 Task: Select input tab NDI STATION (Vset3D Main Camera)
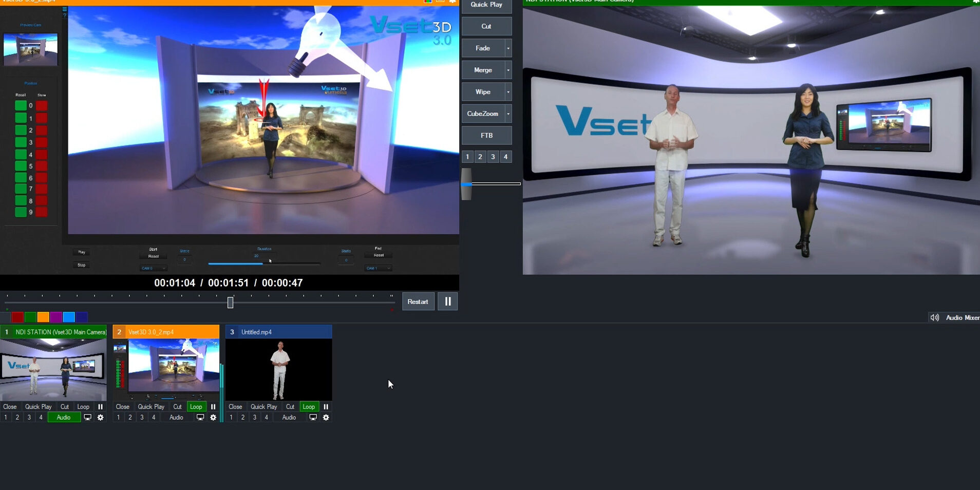click(x=53, y=332)
